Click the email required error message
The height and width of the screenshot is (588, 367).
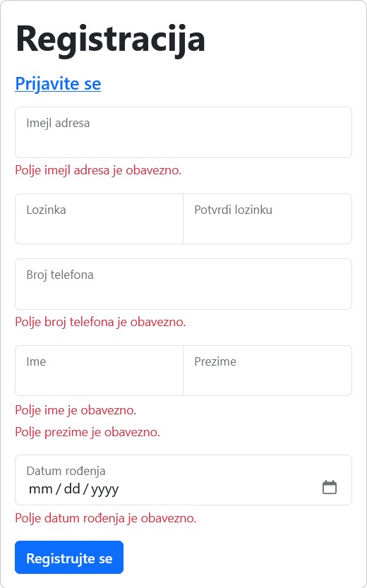click(98, 170)
